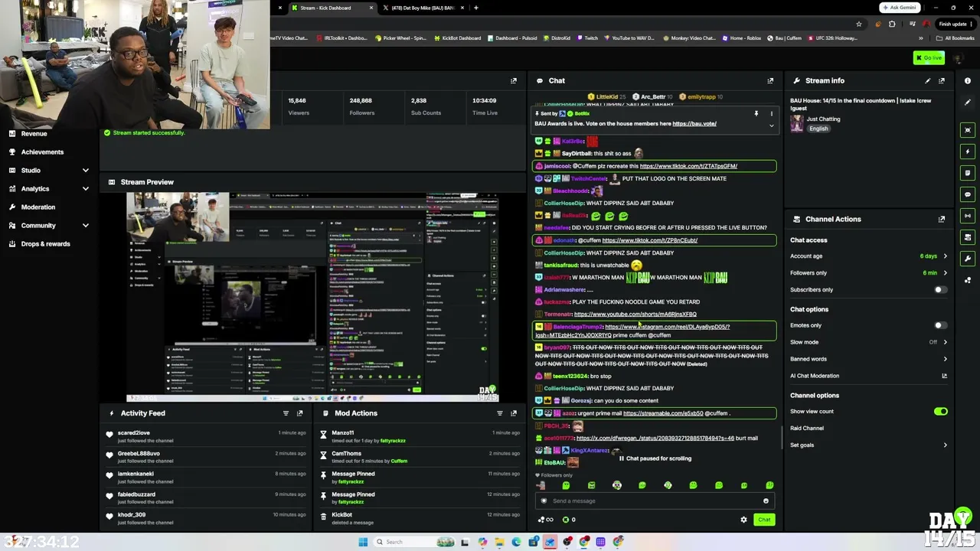Screen dimensions: 980x551
Task: Open Windows Start menu
Action: [x=363, y=542]
